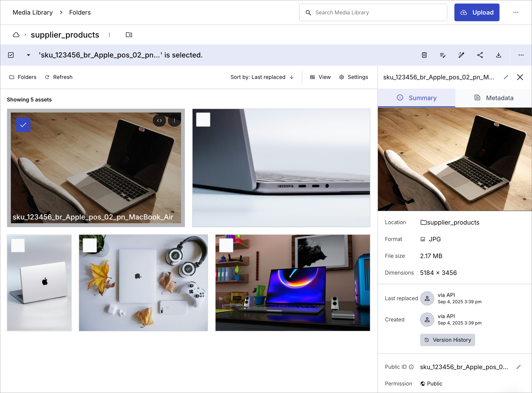Click the Upload button
This screenshot has width=532, height=393.
tap(477, 12)
